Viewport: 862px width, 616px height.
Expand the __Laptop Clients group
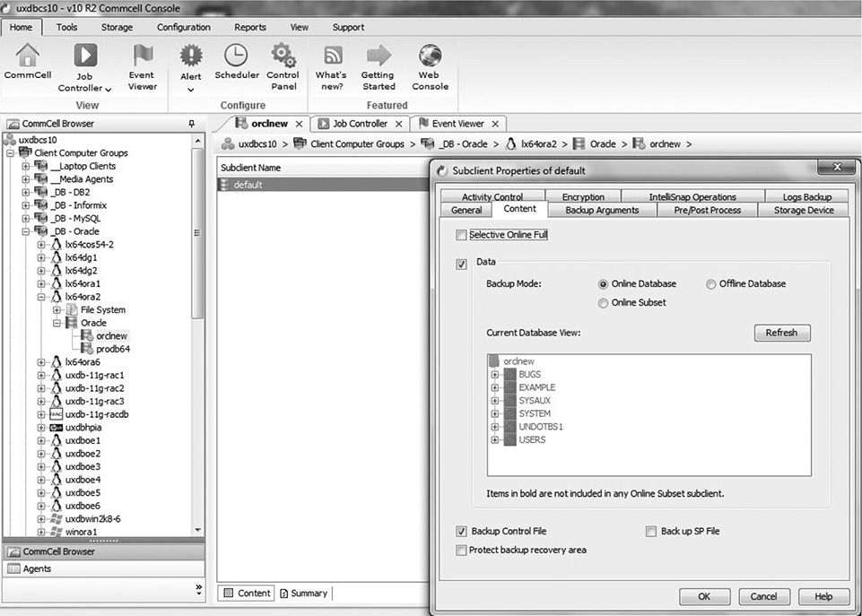pos(25,166)
